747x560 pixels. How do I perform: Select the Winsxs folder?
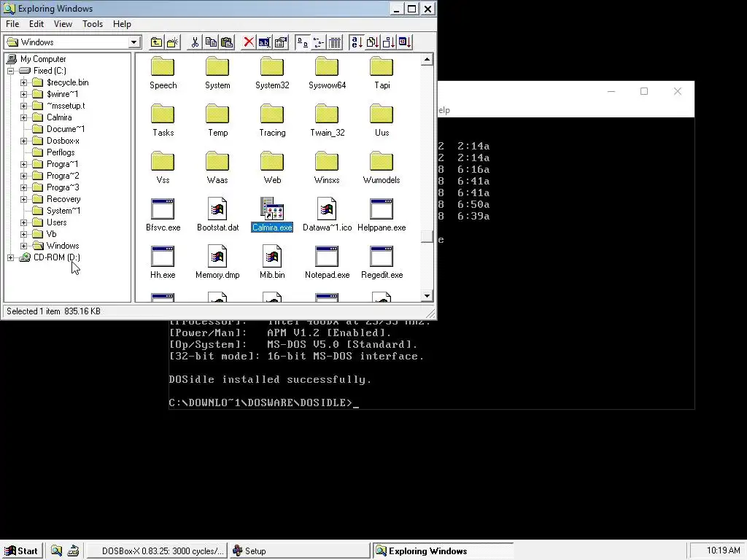(x=328, y=168)
